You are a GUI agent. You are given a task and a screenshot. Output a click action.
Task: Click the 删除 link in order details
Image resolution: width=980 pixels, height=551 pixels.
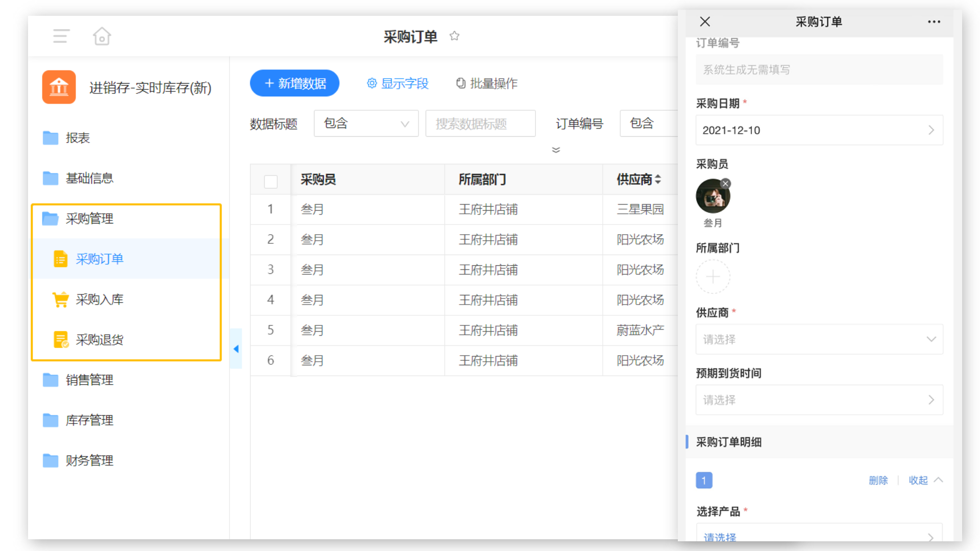coord(878,480)
